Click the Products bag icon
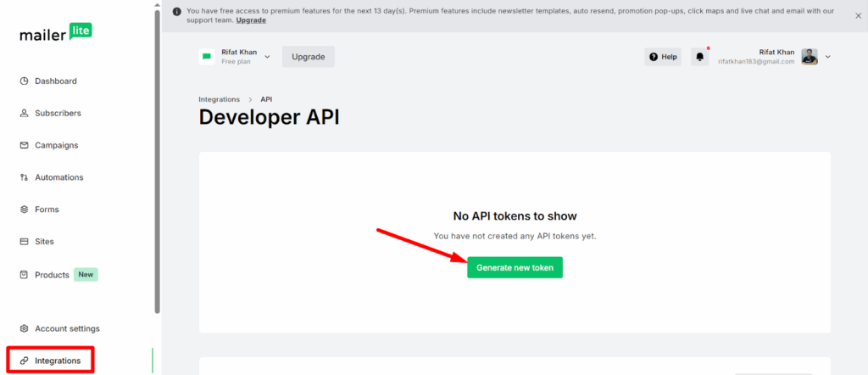The image size is (868, 375). pos(24,275)
